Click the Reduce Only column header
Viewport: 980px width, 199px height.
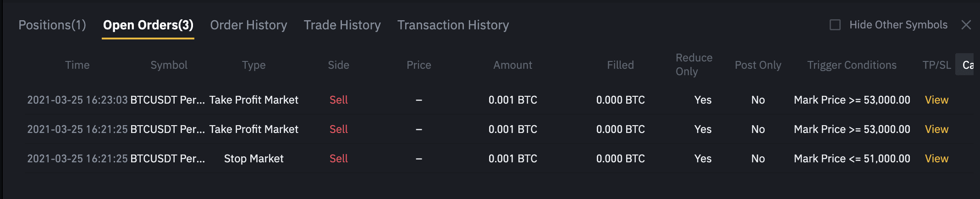(694, 65)
